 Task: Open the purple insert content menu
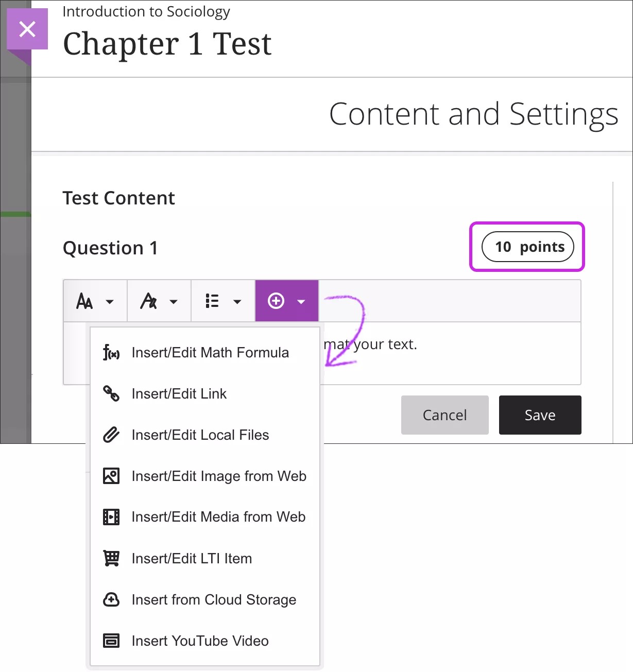(x=286, y=301)
